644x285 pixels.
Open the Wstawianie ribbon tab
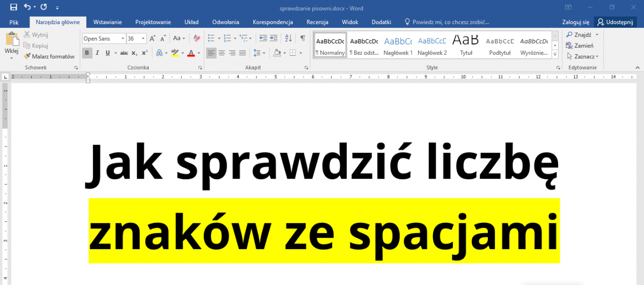point(107,22)
